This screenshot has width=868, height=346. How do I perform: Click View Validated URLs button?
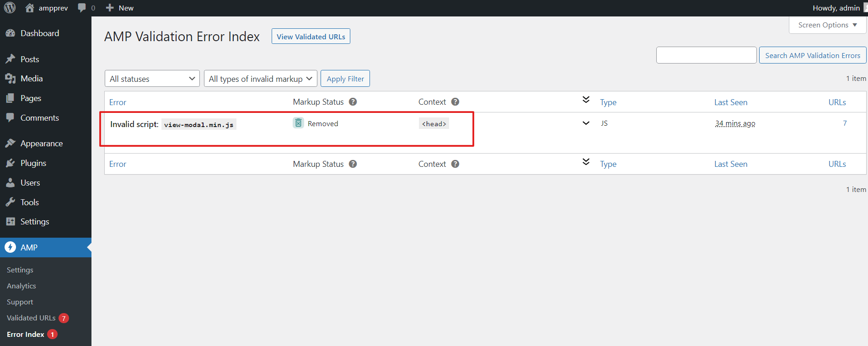(311, 37)
